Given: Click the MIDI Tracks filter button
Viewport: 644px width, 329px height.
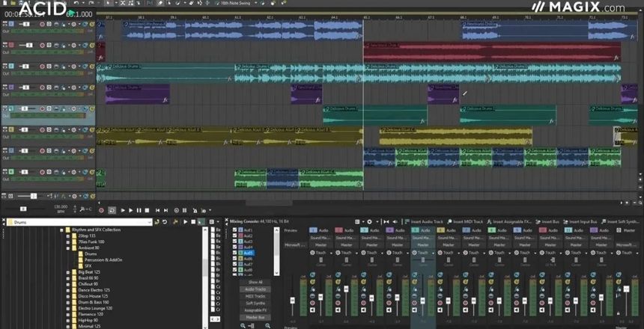Looking at the screenshot, I should coord(255,296).
